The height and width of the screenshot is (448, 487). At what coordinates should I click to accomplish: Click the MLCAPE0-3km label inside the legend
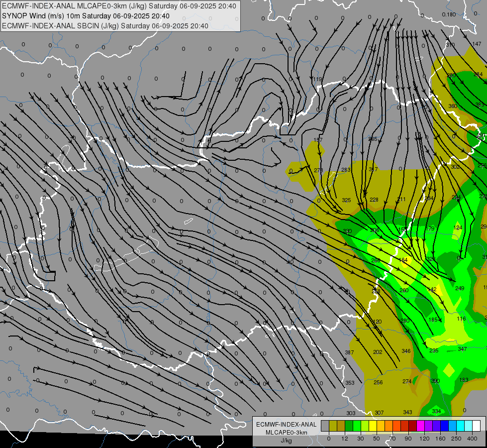pos(286,433)
